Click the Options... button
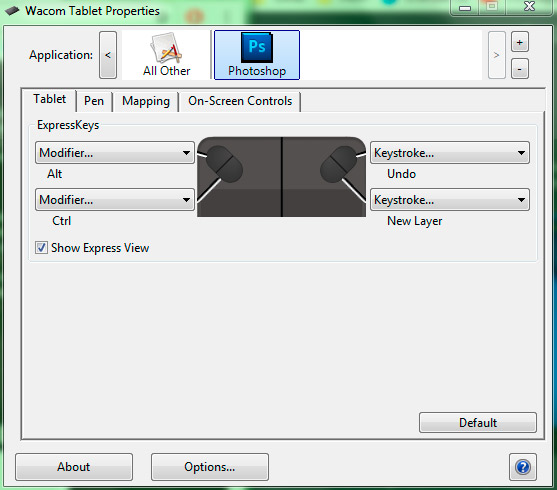 (x=210, y=467)
